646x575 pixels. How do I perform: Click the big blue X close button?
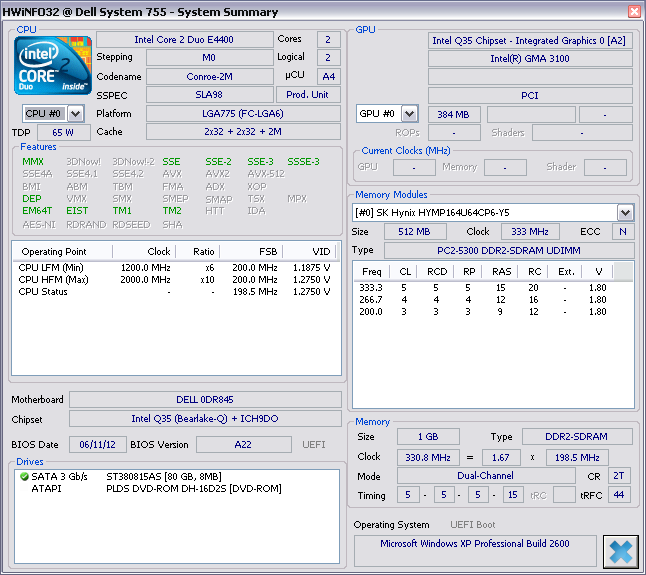pos(620,552)
